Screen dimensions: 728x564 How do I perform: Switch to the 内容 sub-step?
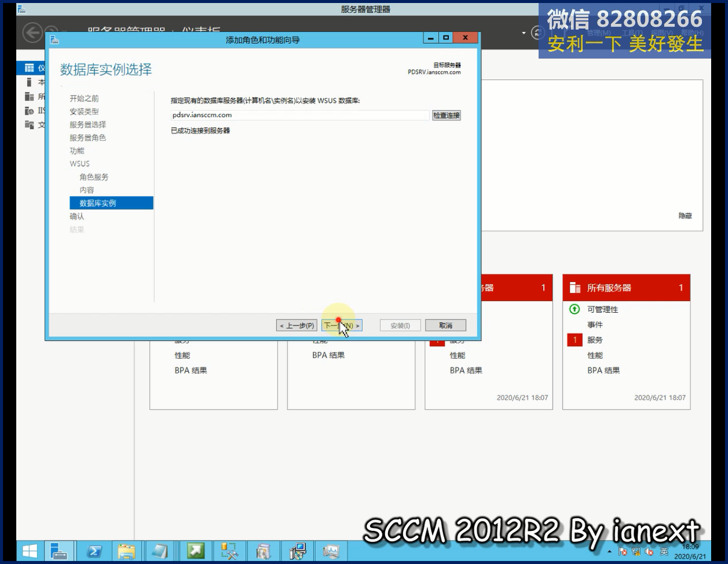click(87, 190)
